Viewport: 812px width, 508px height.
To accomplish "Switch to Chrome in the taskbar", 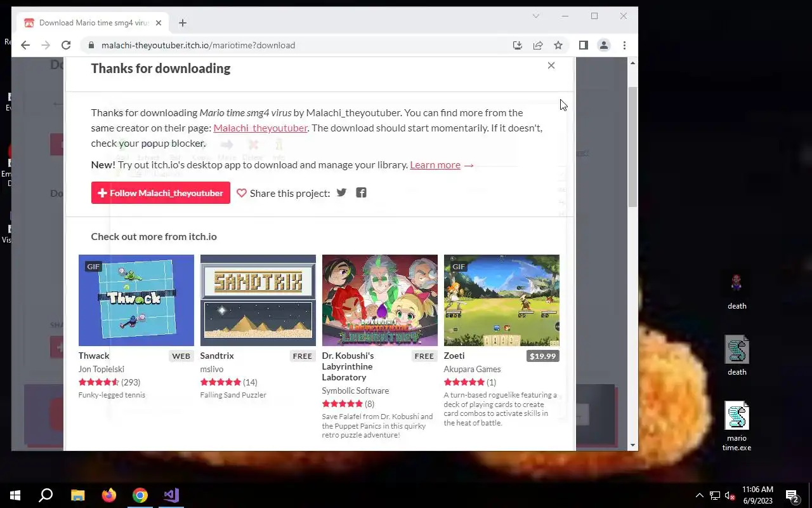I will point(140,495).
